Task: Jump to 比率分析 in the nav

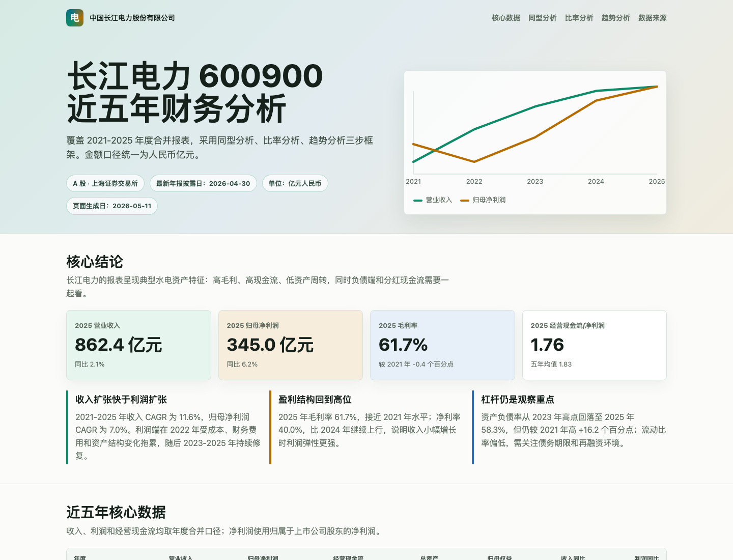Action: click(579, 18)
